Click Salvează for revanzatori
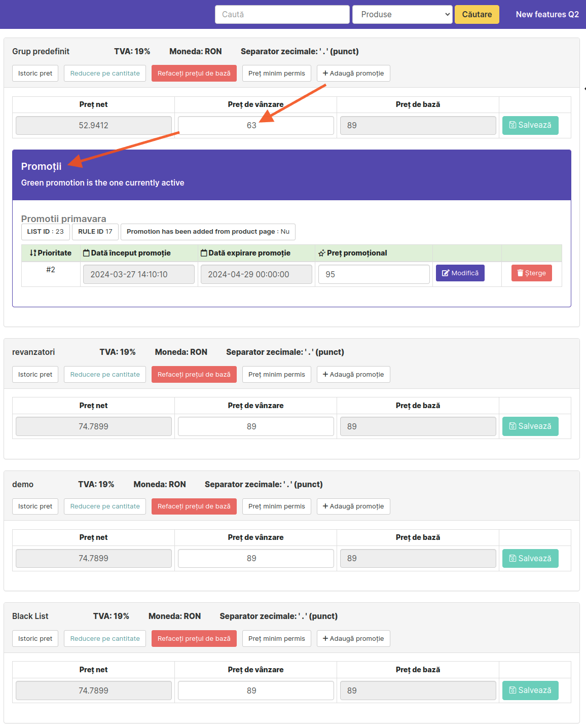This screenshot has width=586, height=728. pyautogui.click(x=530, y=426)
